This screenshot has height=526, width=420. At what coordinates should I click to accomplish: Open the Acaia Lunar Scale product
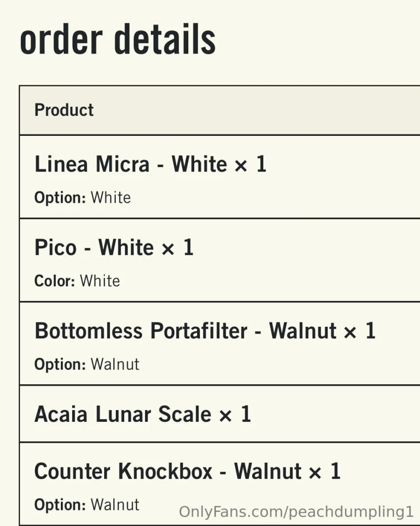tap(123, 414)
